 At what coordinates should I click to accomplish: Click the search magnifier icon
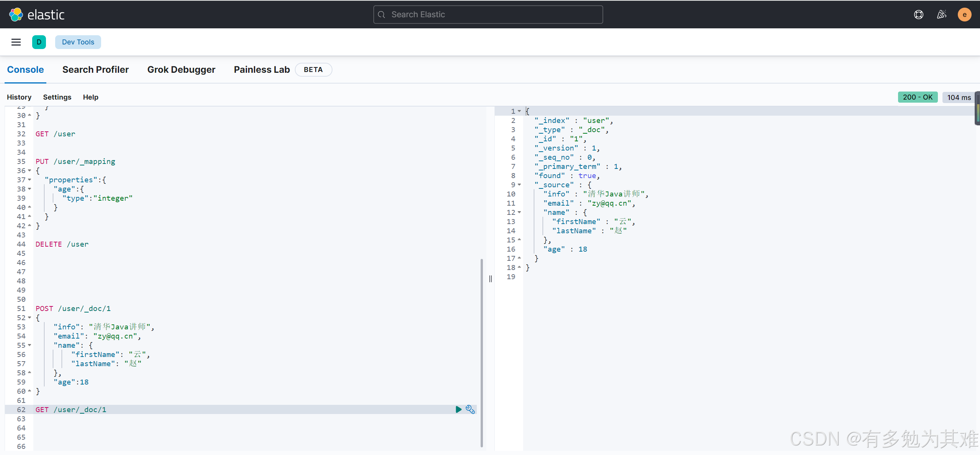(381, 15)
